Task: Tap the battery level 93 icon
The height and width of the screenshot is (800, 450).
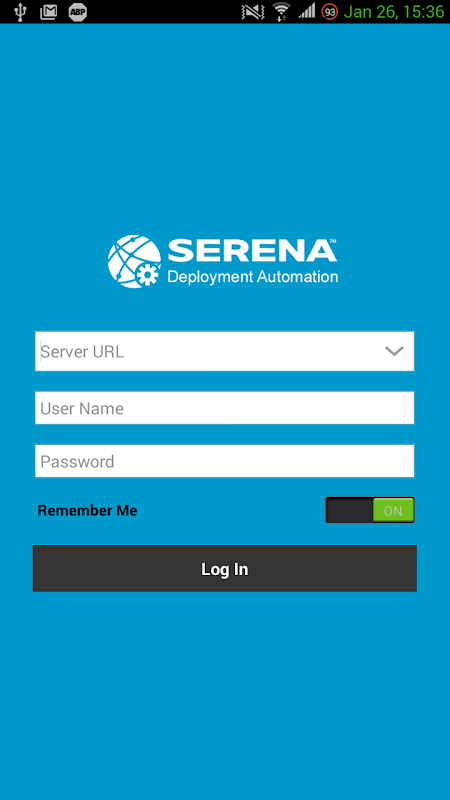Action: click(x=330, y=12)
